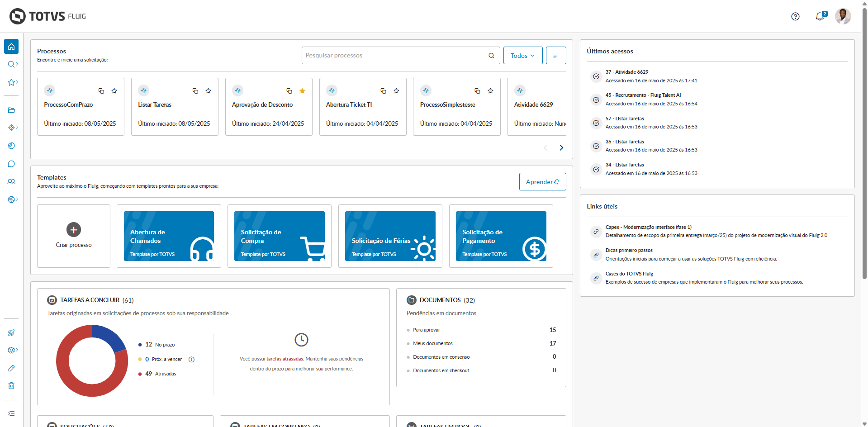The height and width of the screenshot is (427, 868).
Task: Copy link of Abertura Ticket TI card
Action: click(384, 91)
